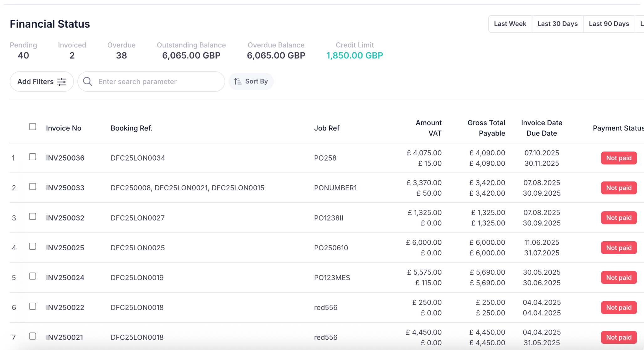The width and height of the screenshot is (644, 350).
Task: Check the checkbox for invoice INV250024
Action: (33, 276)
